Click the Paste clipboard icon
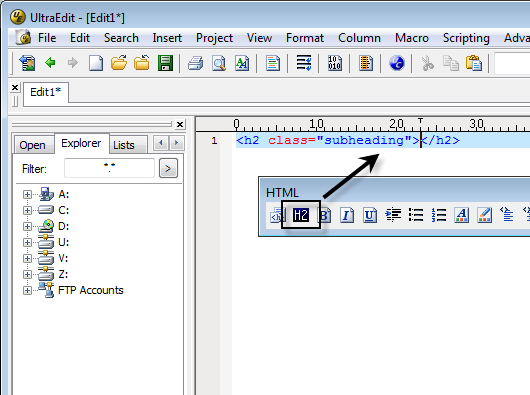 point(474,63)
